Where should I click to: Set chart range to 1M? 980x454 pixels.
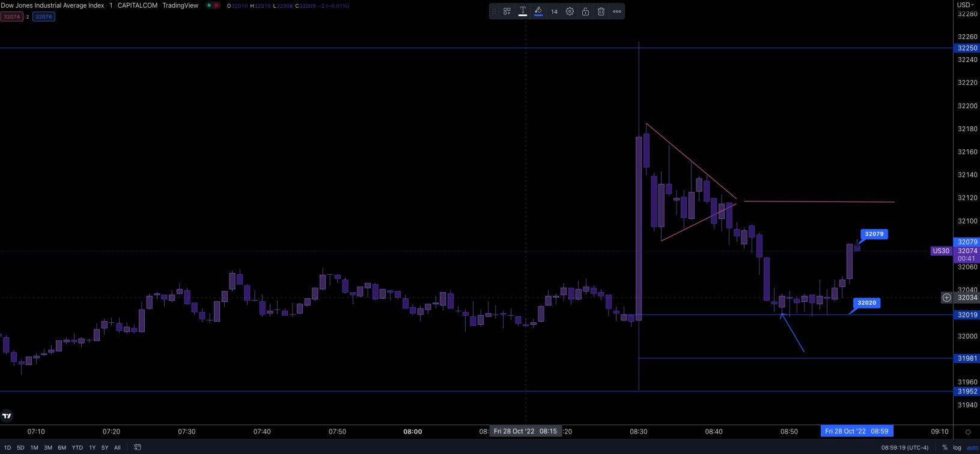click(x=34, y=447)
